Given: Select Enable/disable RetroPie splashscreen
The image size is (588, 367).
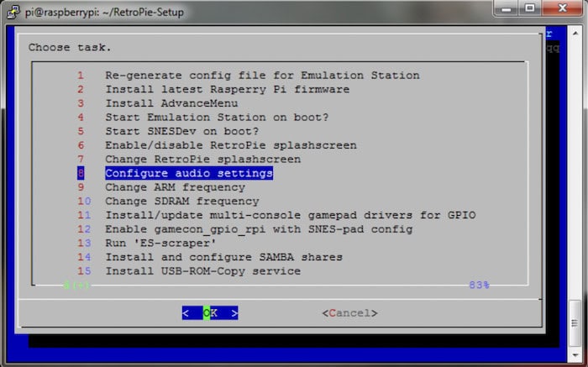Looking at the screenshot, I should click(x=217, y=145).
